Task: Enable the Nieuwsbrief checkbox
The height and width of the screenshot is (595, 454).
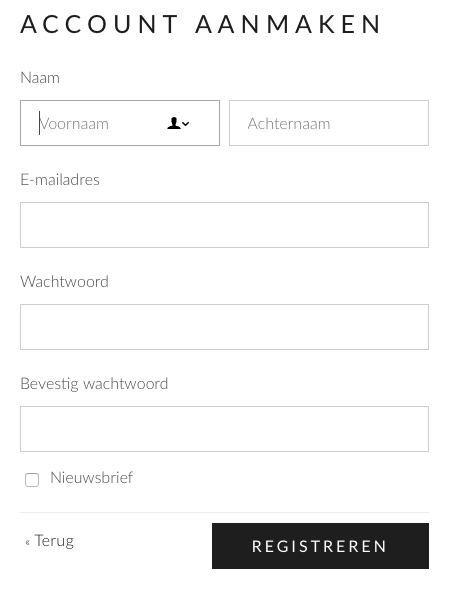Action: pos(32,480)
